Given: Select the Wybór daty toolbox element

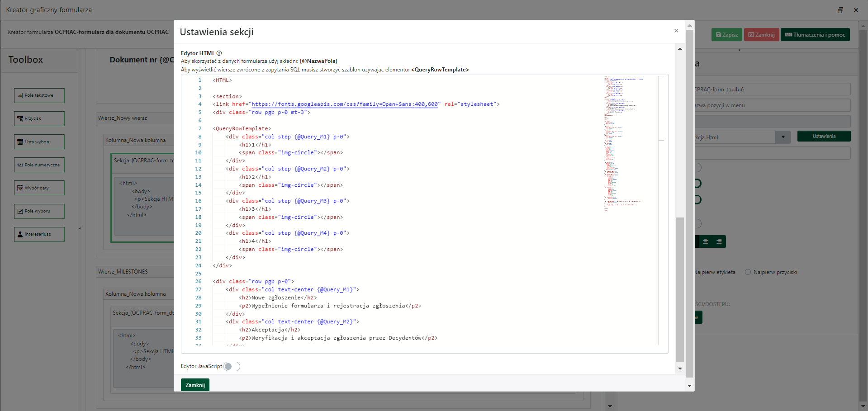Looking at the screenshot, I should 39,188.
